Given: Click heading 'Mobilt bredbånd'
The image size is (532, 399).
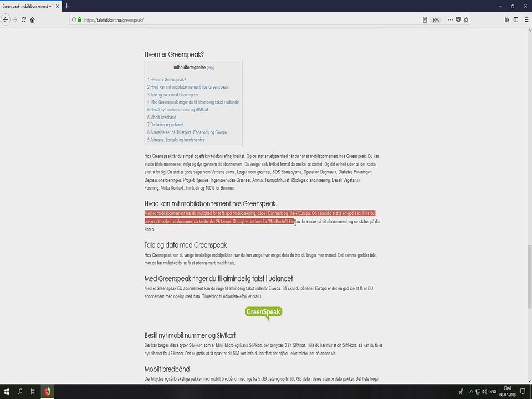Looking at the screenshot, I should [167, 369].
